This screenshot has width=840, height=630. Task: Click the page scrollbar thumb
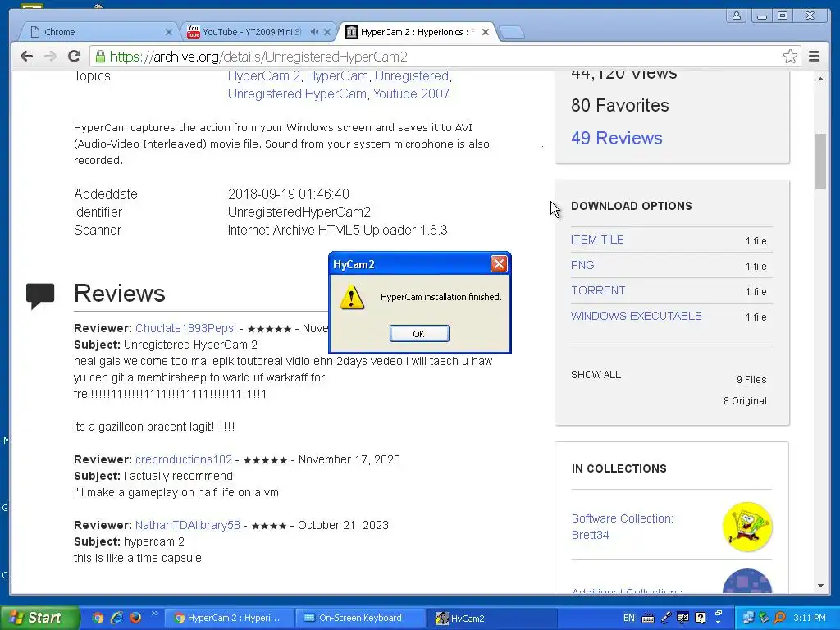coord(820,161)
